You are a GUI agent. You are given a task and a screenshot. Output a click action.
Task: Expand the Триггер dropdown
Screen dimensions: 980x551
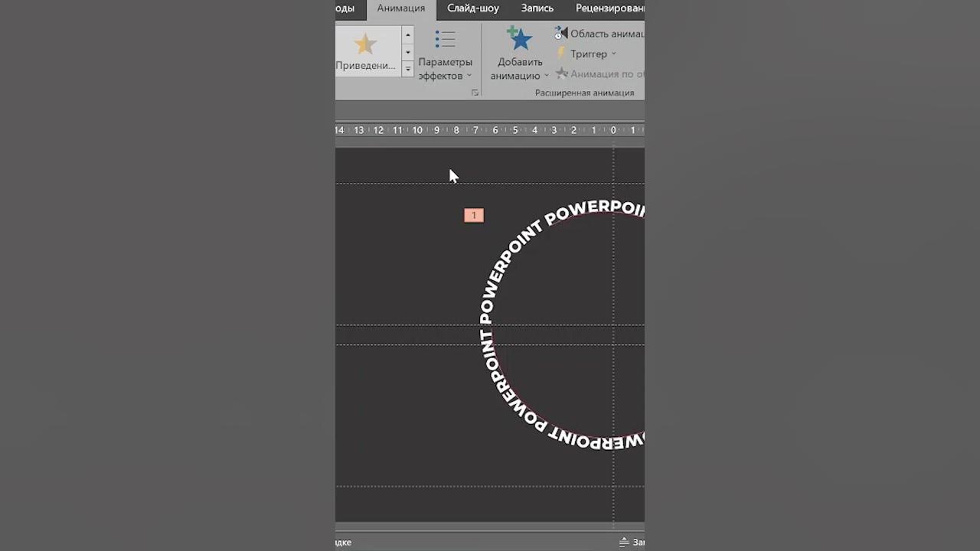[x=586, y=54]
